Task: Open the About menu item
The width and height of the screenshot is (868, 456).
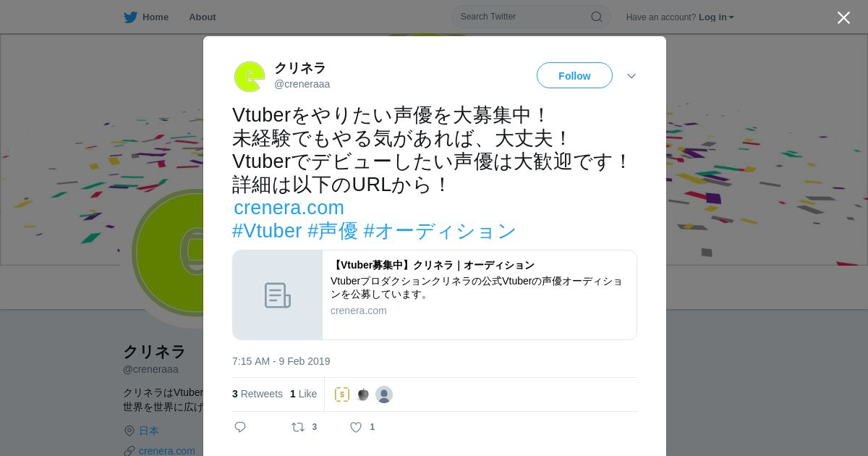Action: 203,17
